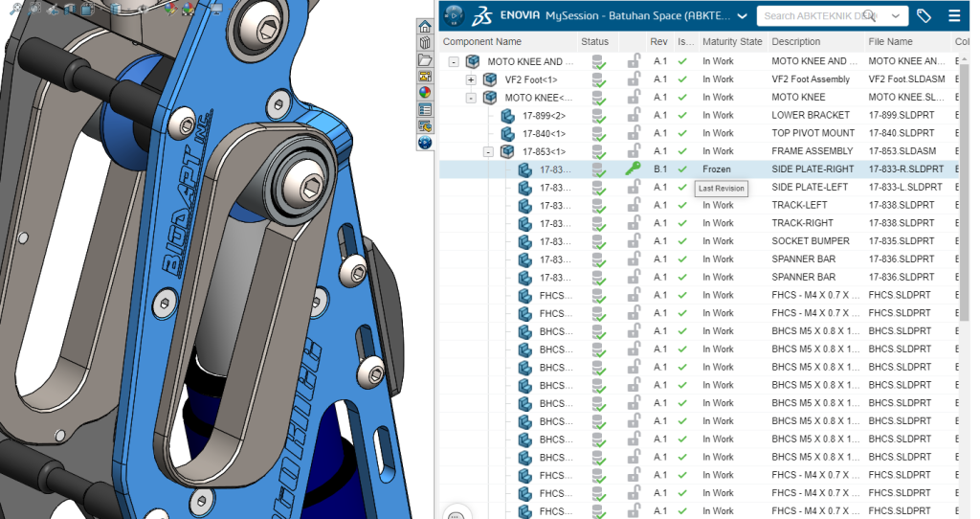
Task: Open the Appearances color ball pane
Action: [x=425, y=93]
